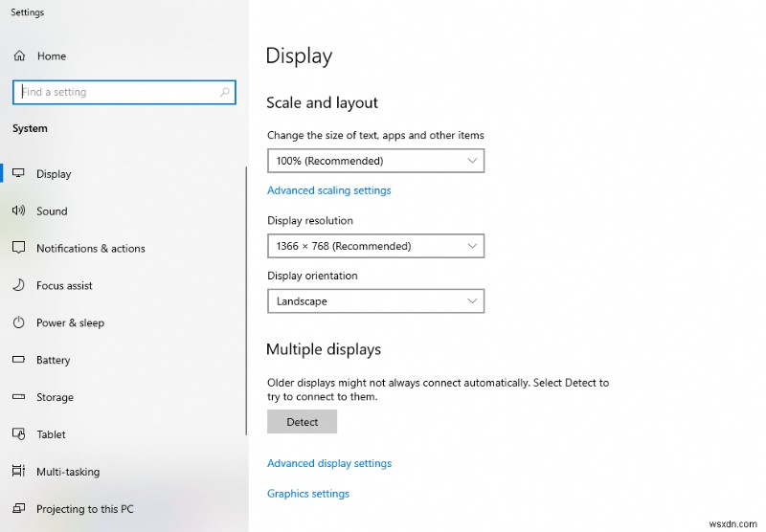Image resolution: width=766 pixels, height=532 pixels.
Task: Select Projecting to this PC
Action: (85, 509)
